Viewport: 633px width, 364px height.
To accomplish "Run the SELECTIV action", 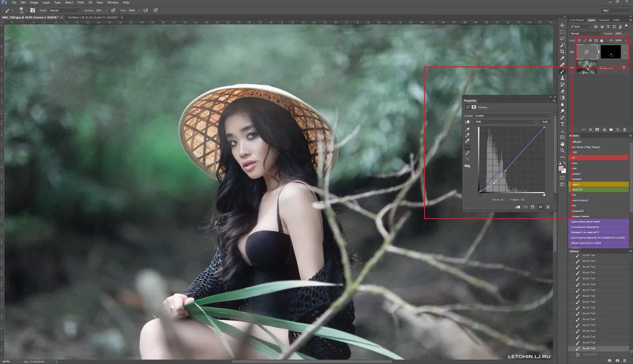I will [599, 189].
